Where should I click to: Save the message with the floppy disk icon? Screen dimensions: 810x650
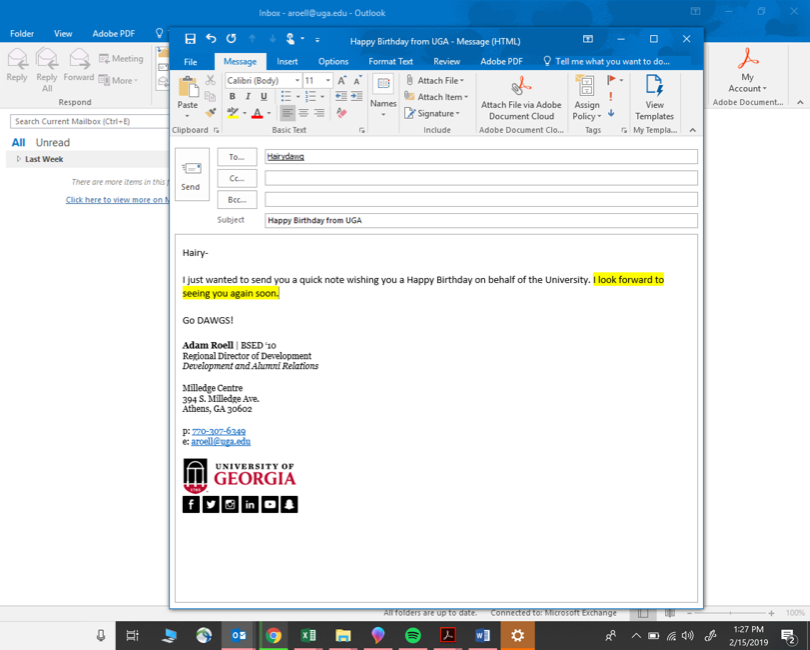[190, 39]
